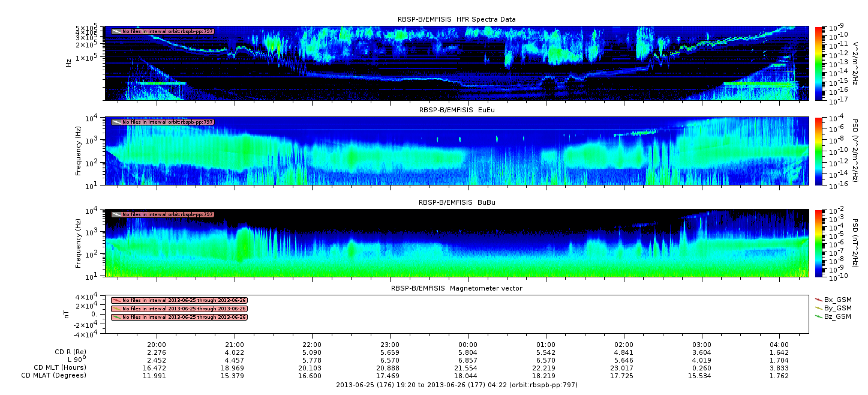868x395 pixels.
Task: Click the 00:00 time axis label
Action: tap(468, 345)
